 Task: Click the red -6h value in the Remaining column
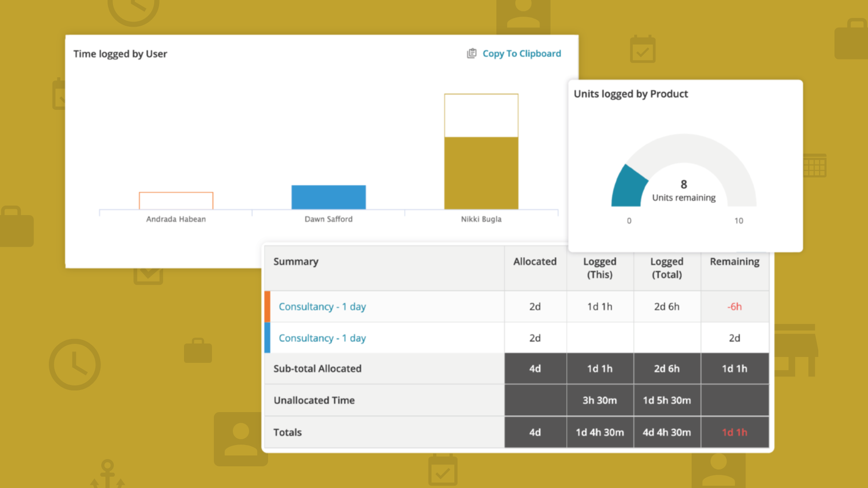click(734, 306)
